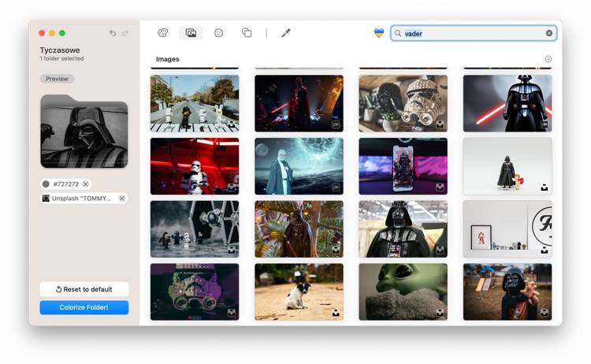The image size is (591, 364).
Task: Select child in Vader mask image
Action: [507, 292]
